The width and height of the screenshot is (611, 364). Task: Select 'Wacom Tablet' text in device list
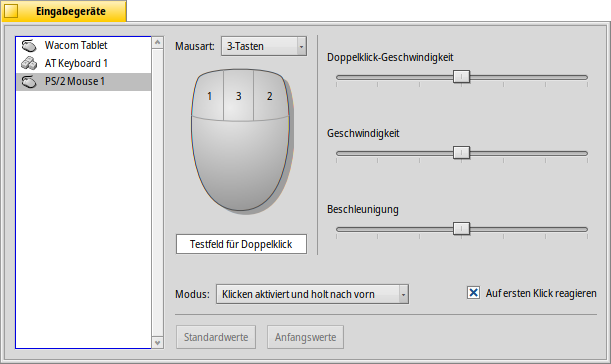(x=76, y=46)
